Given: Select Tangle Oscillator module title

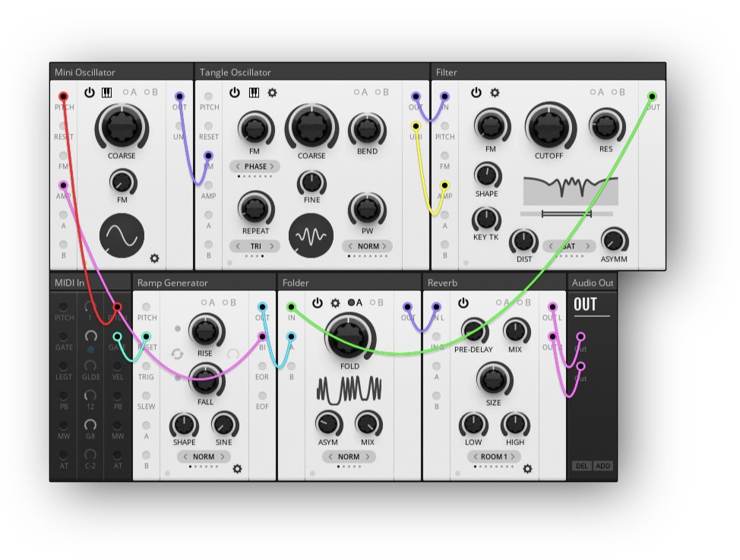Looking at the screenshot, I should (x=235, y=72).
